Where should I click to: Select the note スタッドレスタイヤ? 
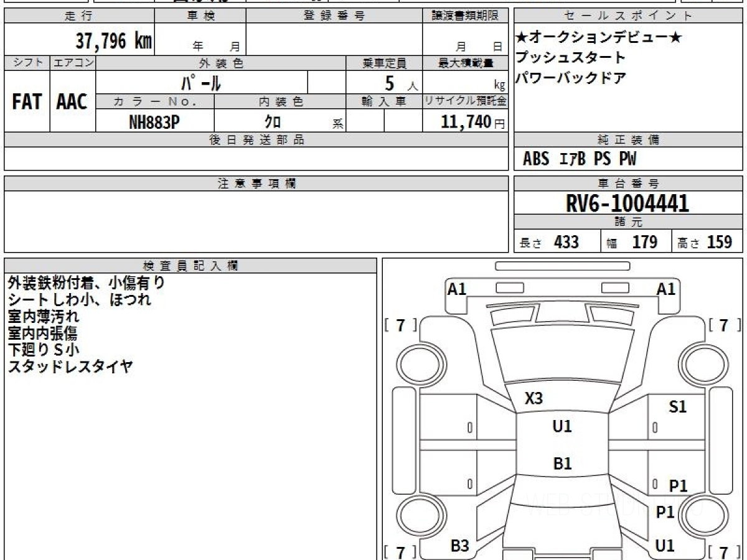(x=70, y=366)
